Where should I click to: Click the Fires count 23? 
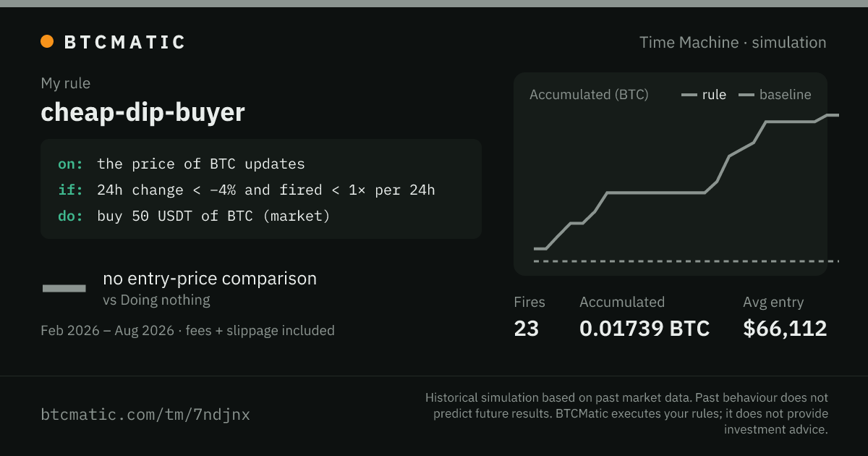[527, 329]
